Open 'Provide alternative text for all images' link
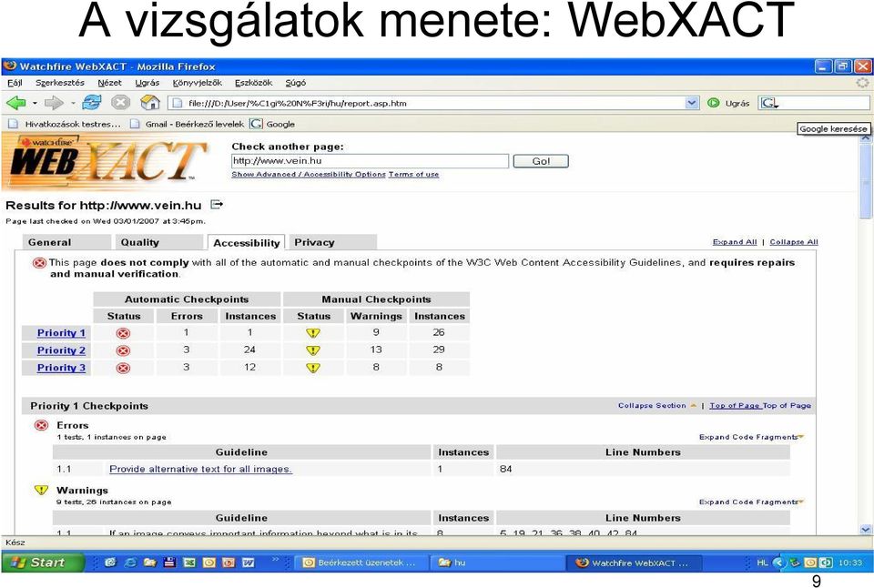 point(200,470)
